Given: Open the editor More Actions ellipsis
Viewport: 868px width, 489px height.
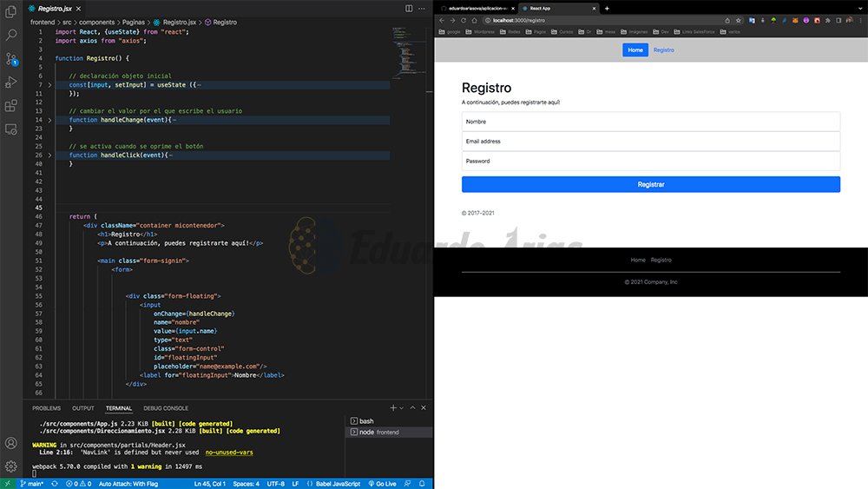Looking at the screenshot, I should click(x=422, y=9).
